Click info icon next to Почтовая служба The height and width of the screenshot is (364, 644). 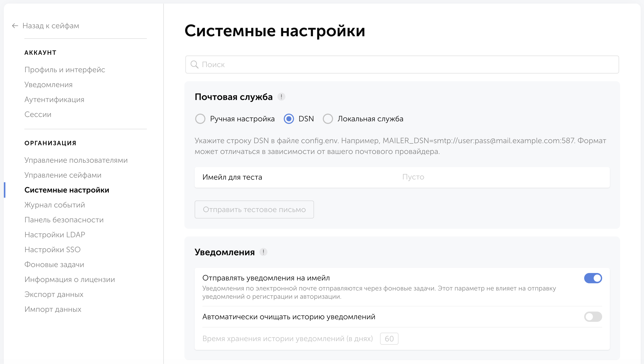[x=281, y=97]
